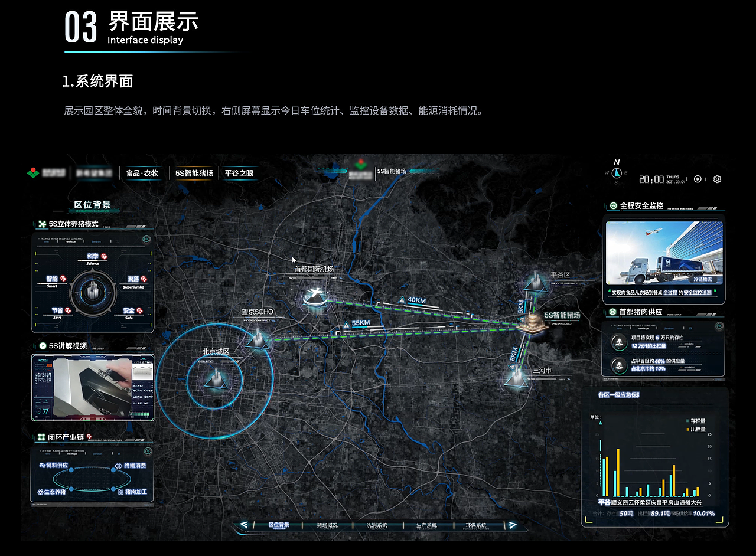
Task: Click the 存栏量 legend swatch
Action: point(687,421)
